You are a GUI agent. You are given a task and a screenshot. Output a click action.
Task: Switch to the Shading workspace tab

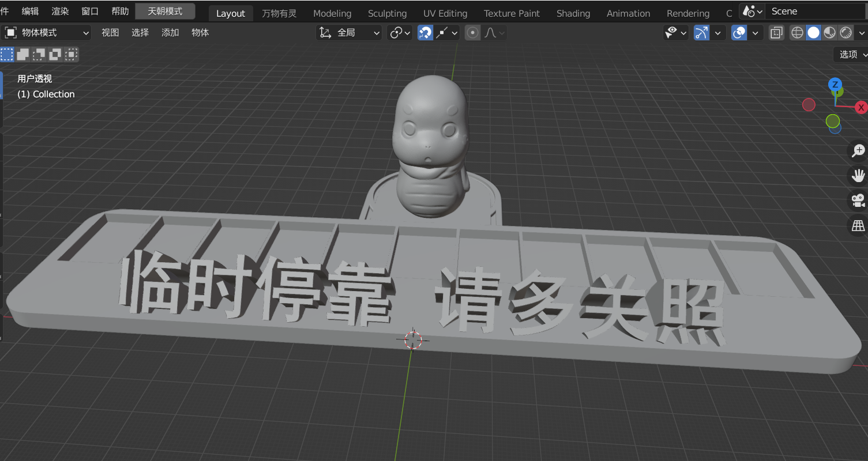coord(573,13)
